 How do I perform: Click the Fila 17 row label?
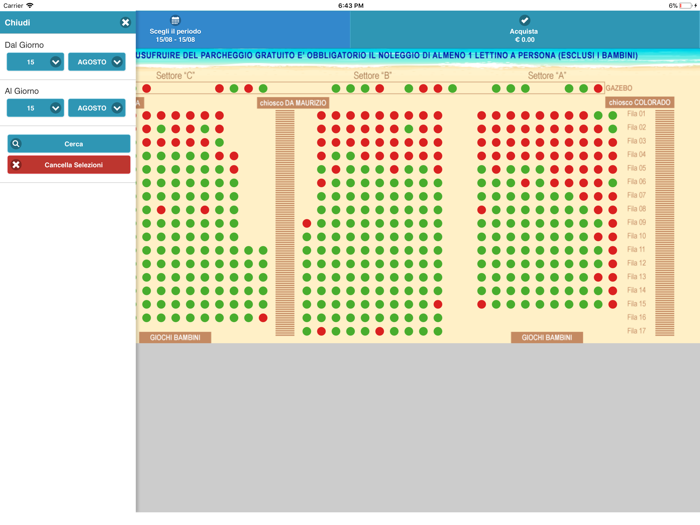(636, 331)
